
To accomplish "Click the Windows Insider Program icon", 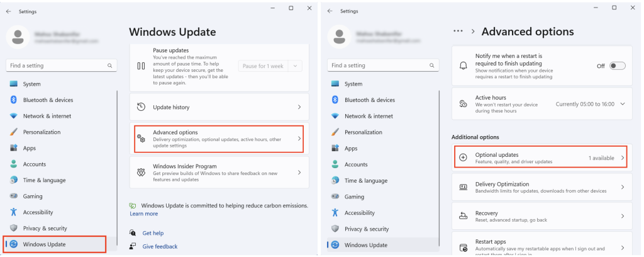I will [x=141, y=173].
